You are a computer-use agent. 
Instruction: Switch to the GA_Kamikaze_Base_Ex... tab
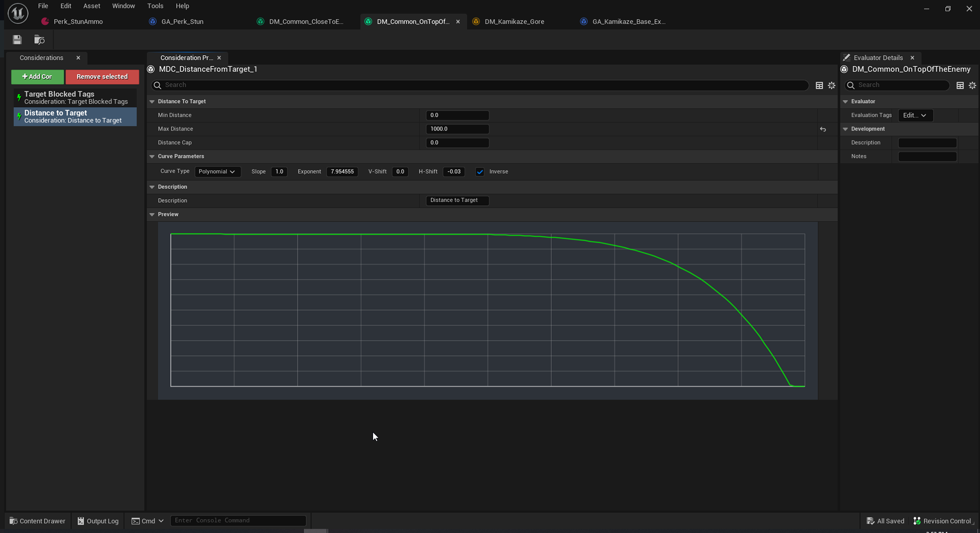629,21
